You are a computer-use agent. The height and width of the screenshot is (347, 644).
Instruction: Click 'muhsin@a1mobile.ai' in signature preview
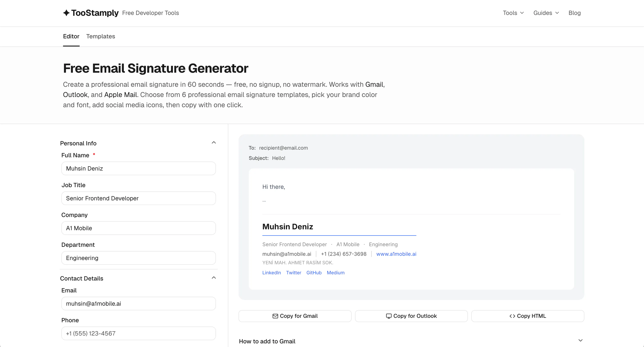coord(287,254)
